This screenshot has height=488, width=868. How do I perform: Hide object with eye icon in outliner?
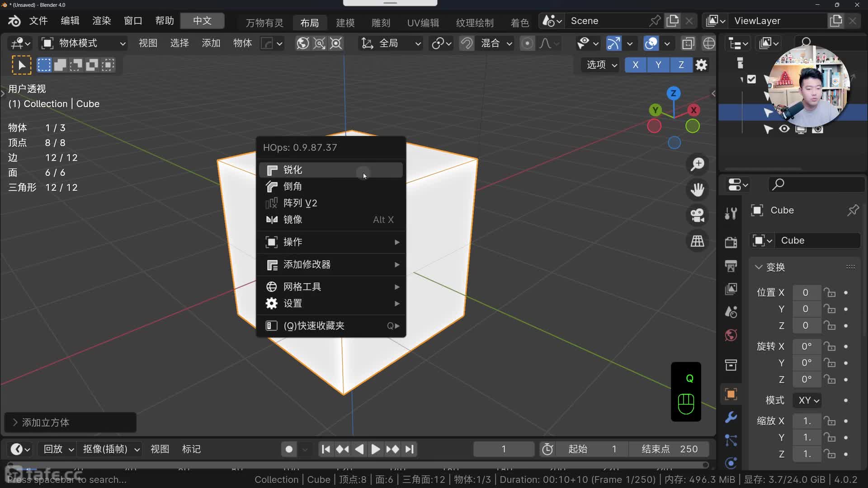[784, 129]
